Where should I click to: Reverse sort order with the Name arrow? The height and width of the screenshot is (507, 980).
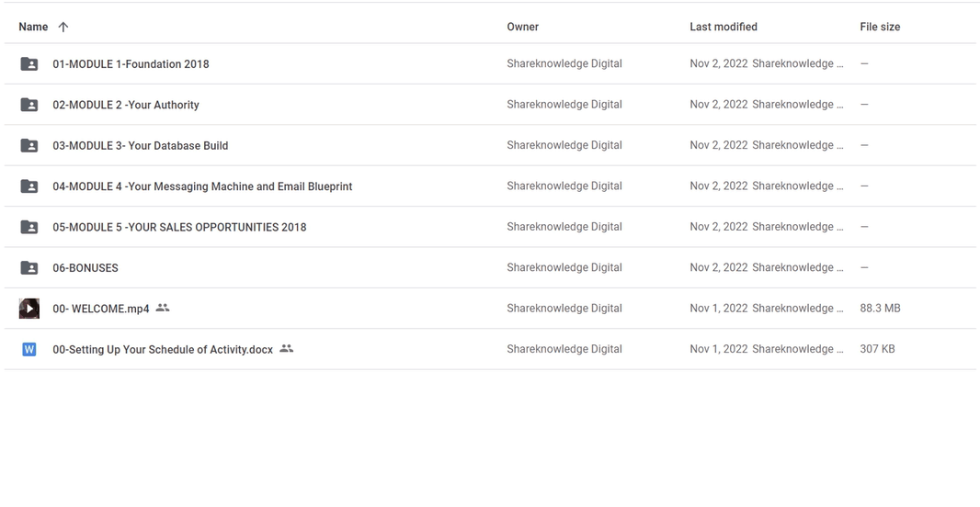[x=63, y=28]
